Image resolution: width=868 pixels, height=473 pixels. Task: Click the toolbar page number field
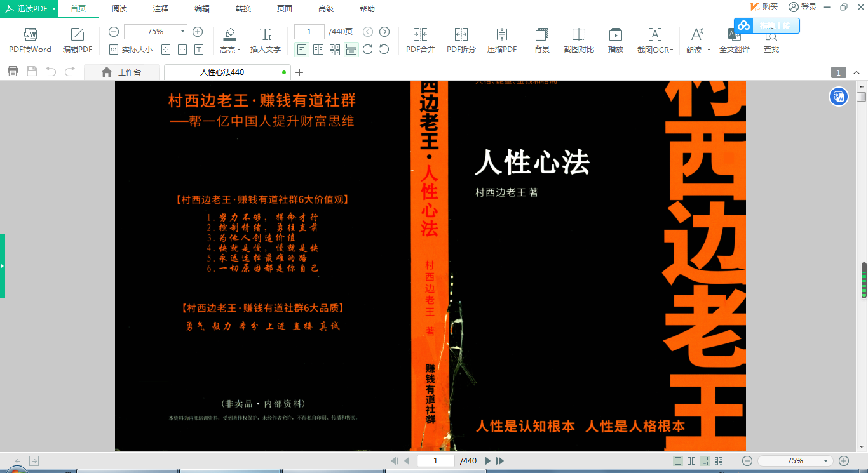(309, 32)
